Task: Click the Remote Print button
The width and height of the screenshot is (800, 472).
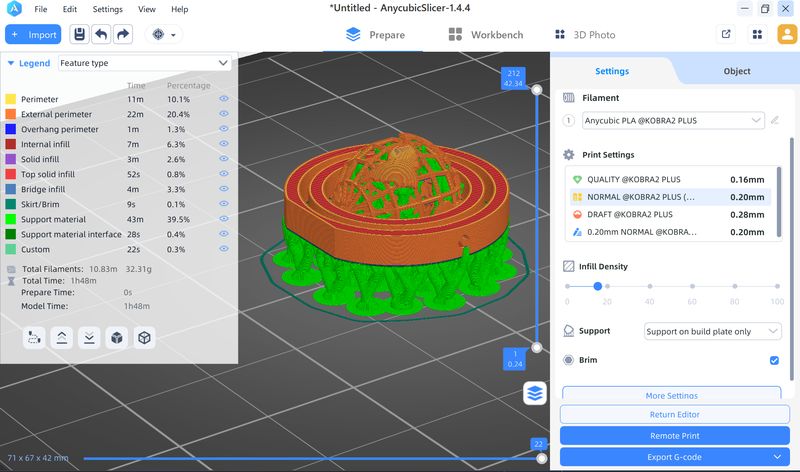Action: 674,436
